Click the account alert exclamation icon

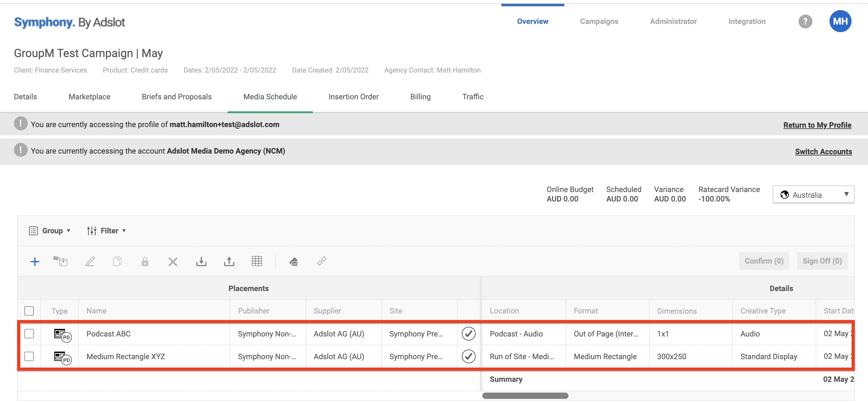[21, 150]
